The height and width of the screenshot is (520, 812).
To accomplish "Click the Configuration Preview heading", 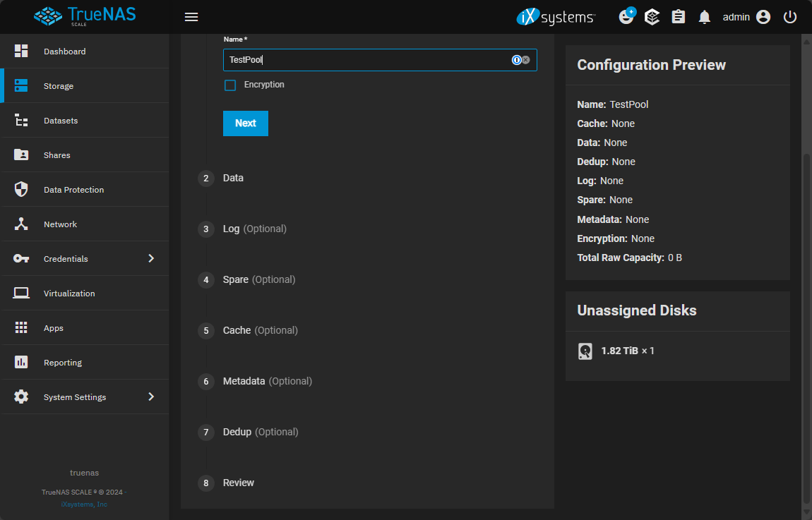I will coord(652,65).
